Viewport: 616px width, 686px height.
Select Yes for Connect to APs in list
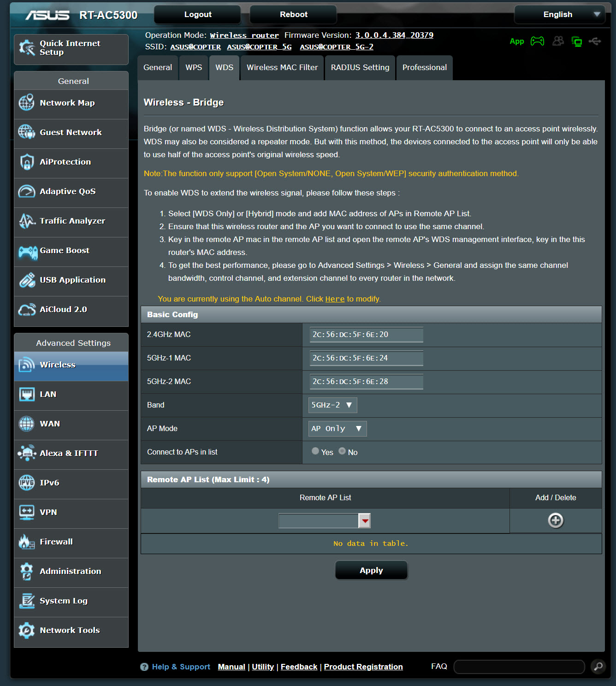click(315, 451)
